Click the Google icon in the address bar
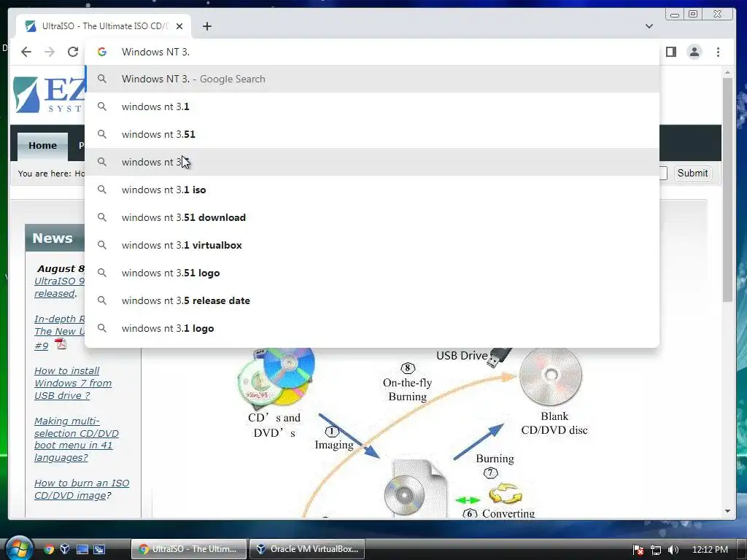The image size is (747, 560). [102, 52]
